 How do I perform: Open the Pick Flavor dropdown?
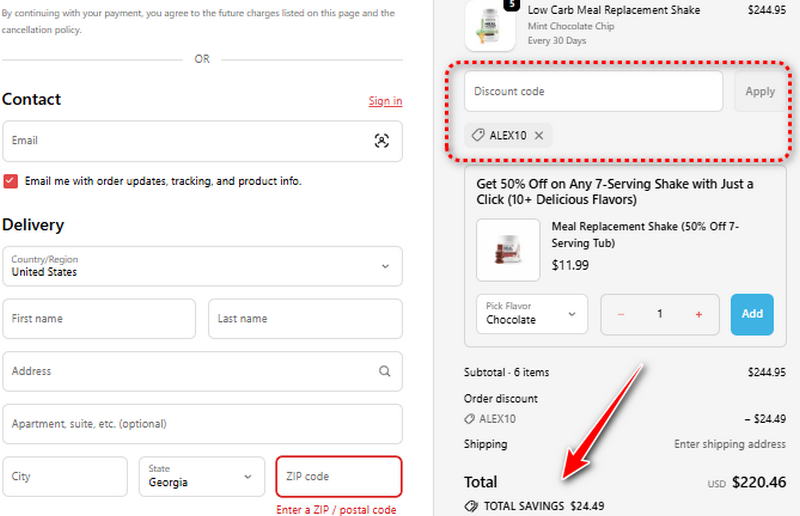click(531, 314)
